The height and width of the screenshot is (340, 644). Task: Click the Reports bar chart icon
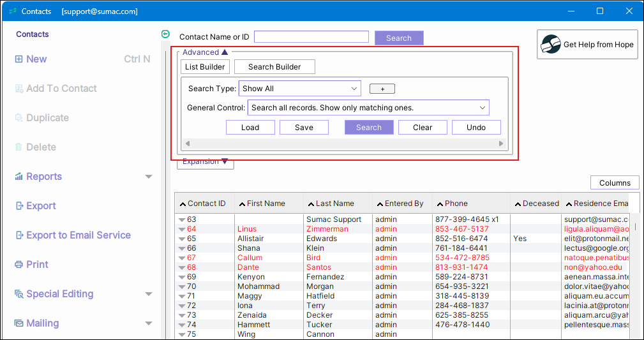point(19,177)
